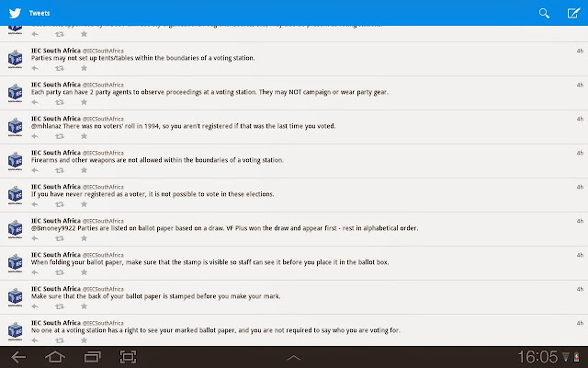Favorite the folding ballot paper tweet

(x=84, y=272)
